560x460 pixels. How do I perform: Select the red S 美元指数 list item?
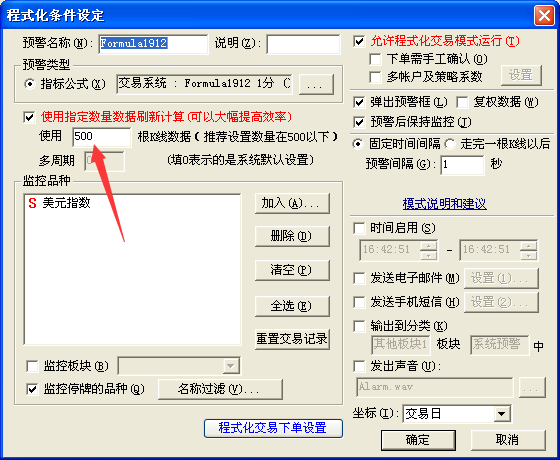click(59, 203)
